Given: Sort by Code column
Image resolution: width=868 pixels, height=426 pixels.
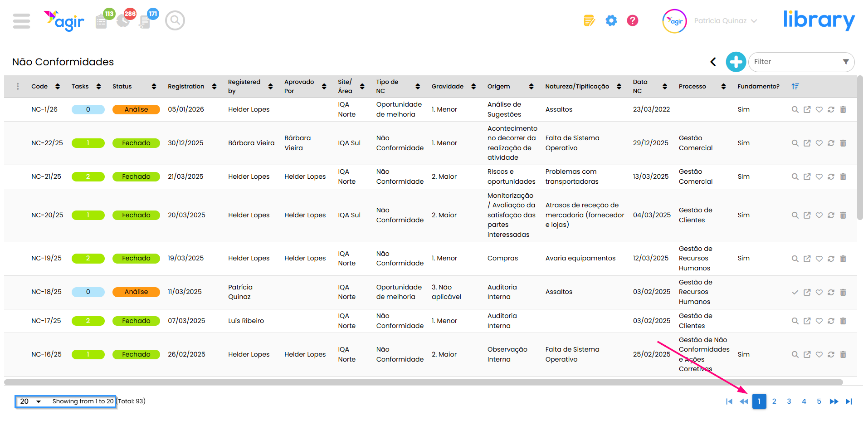Looking at the screenshot, I should click(x=58, y=86).
